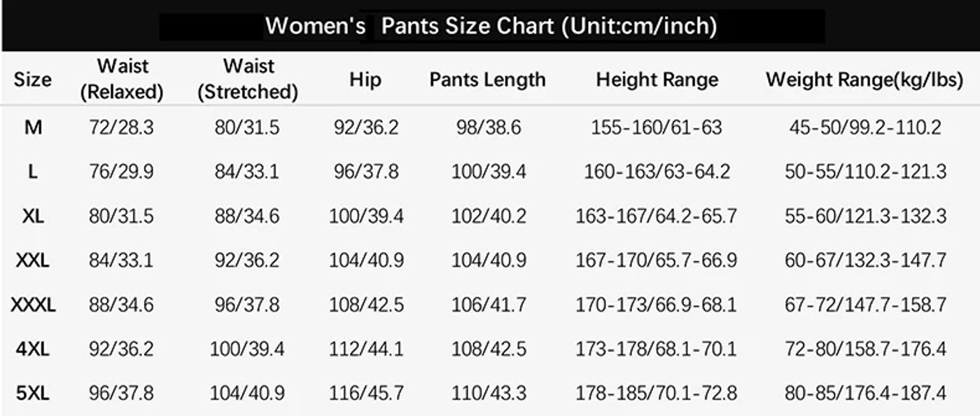Click the 116/45.7 hip cell
980x416 pixels.
(366, 394)
